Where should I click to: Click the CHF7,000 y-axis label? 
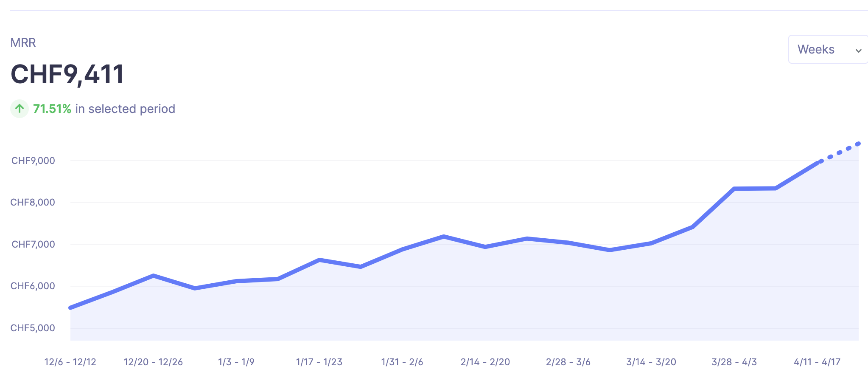tap(33, 244)
